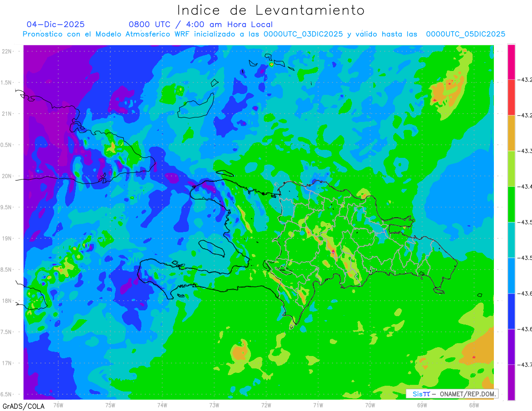Click the "GrADS/COLA" credit text
Image resolution: width=532 pixels, height=411 pixels.
[x=23, y=406]
